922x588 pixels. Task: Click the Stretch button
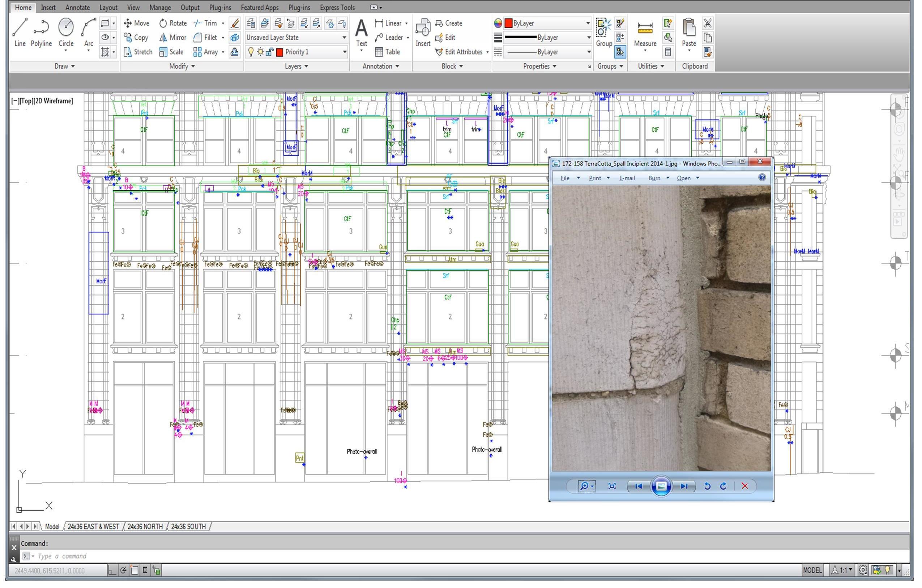point(138,52)
